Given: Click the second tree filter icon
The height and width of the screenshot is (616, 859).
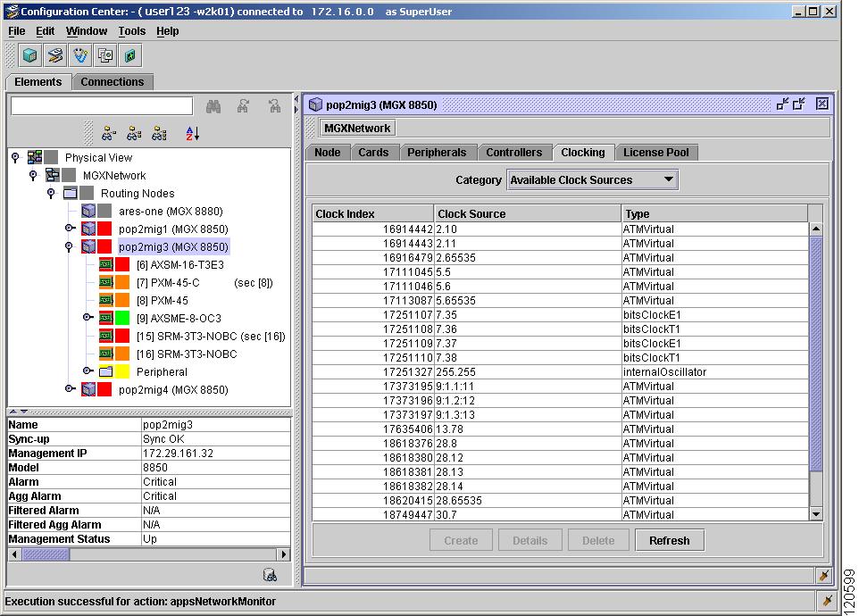Looking at the screenshot, I should point(134,133).
